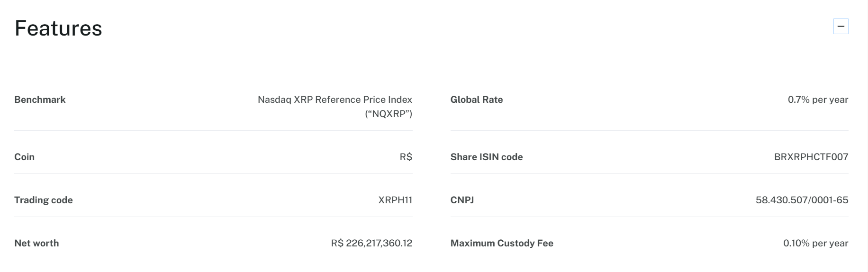Select the Nasdaq XRP Reference Price Index text
The image size is (868, 272).
[335, 100]
